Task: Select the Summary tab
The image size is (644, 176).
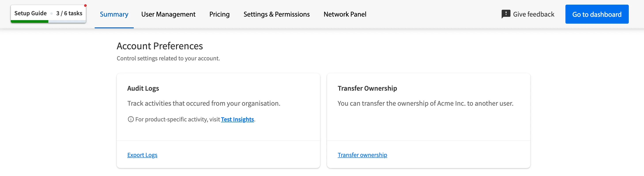Action: tap(114, 14)
